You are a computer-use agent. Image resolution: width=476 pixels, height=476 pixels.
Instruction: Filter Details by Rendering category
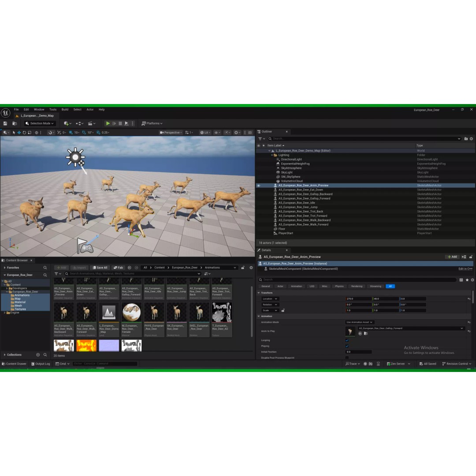pos(357,286)
